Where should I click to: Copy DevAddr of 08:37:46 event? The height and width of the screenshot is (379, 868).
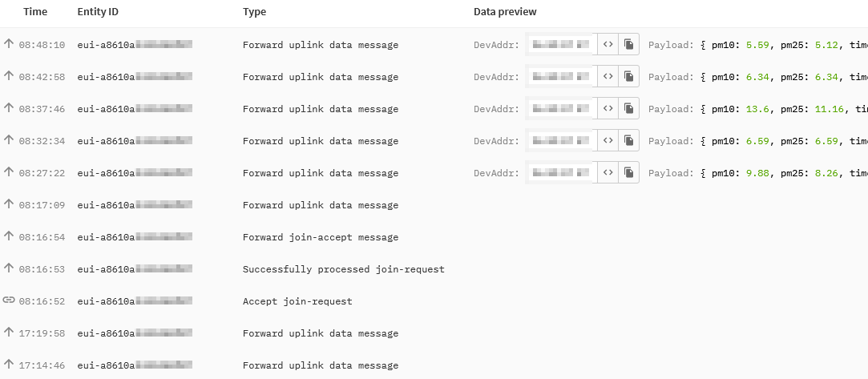click(629, 108)
